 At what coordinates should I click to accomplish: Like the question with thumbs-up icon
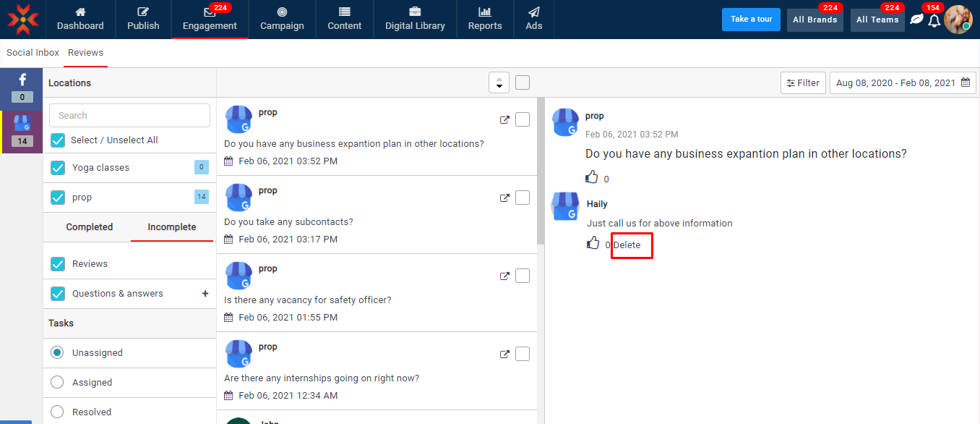[592, 177]
